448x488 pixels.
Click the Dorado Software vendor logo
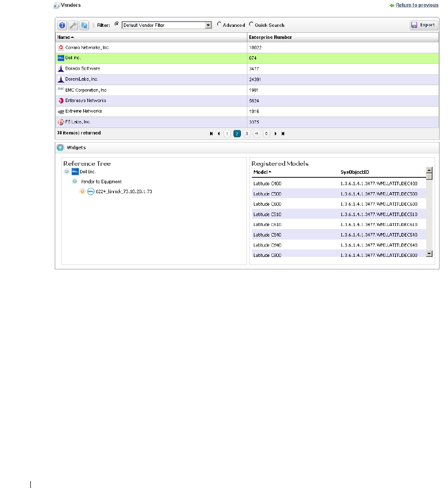[61, 69]
